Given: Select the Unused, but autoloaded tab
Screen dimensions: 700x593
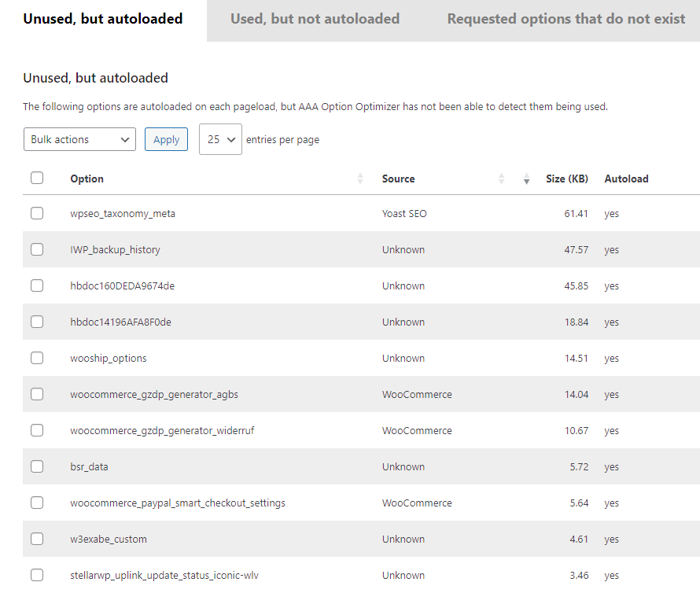Looking at the screenshot, I should (x=103, y=19).
